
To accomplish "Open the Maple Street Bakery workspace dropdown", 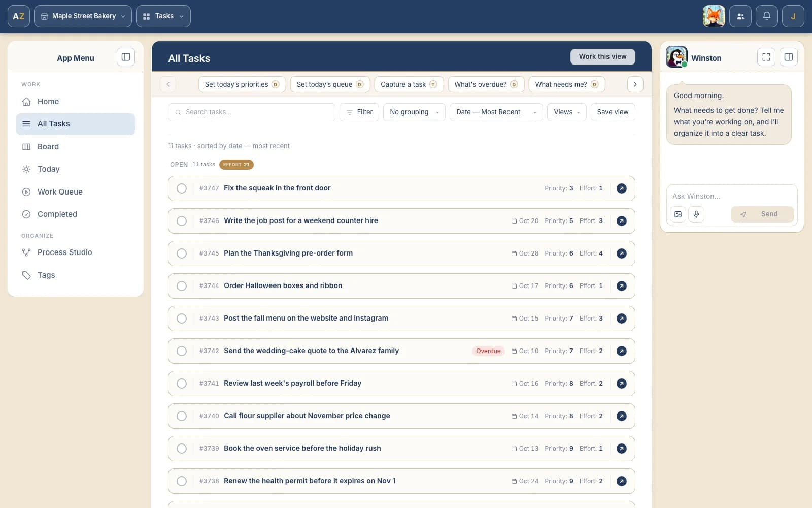I will point(83,16).
